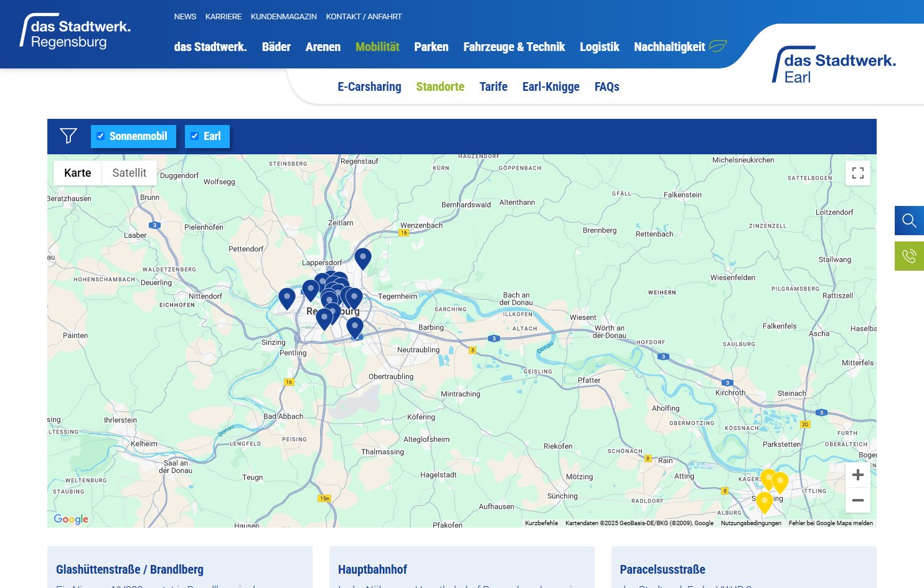Disable the Sonnenmobil filter checkbox

coord(101,136)
